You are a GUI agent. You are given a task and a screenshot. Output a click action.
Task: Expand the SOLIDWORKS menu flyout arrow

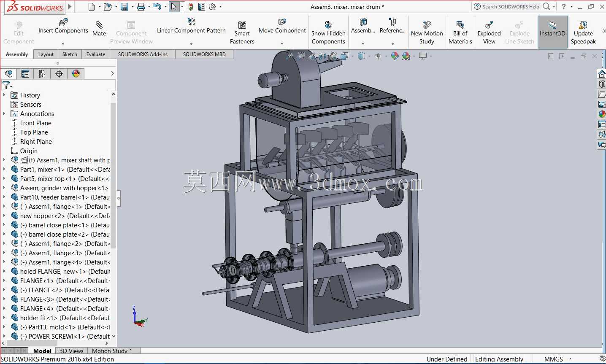coord(70,7)
